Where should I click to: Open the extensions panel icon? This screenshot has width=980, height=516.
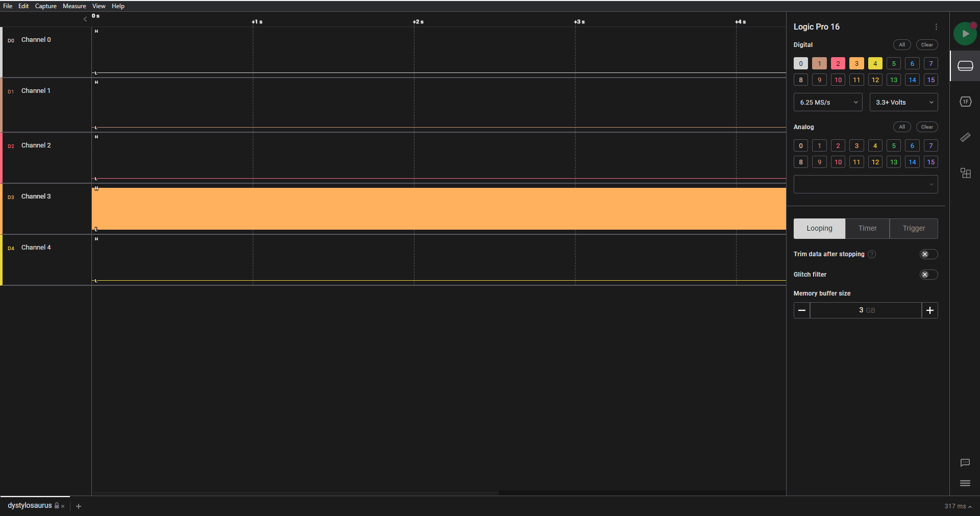coord(965,173)
